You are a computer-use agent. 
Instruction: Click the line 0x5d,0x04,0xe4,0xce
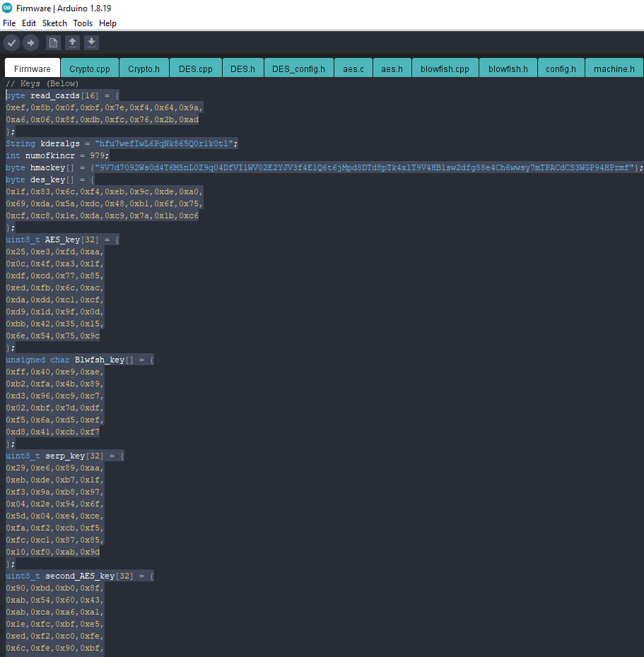pos(54,516)
